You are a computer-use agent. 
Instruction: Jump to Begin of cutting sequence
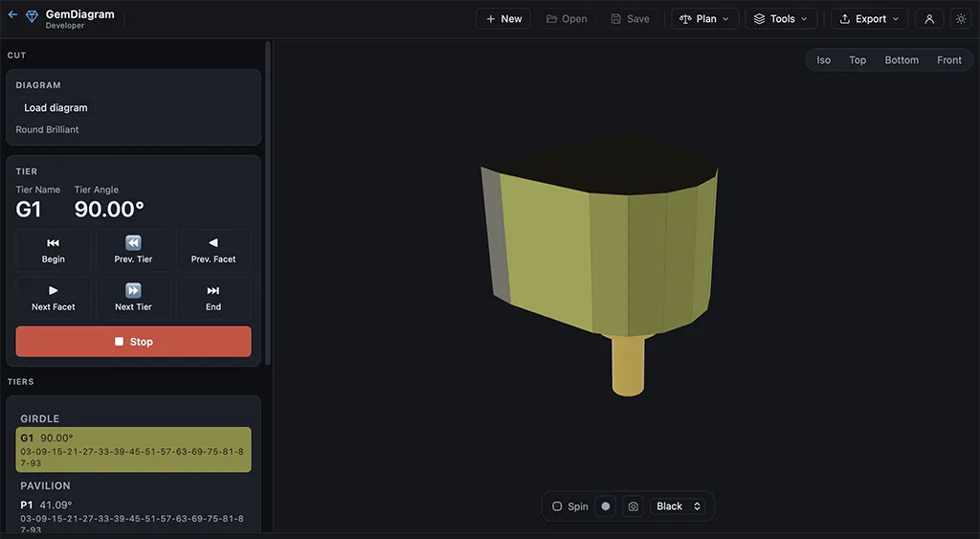[54, 250]
